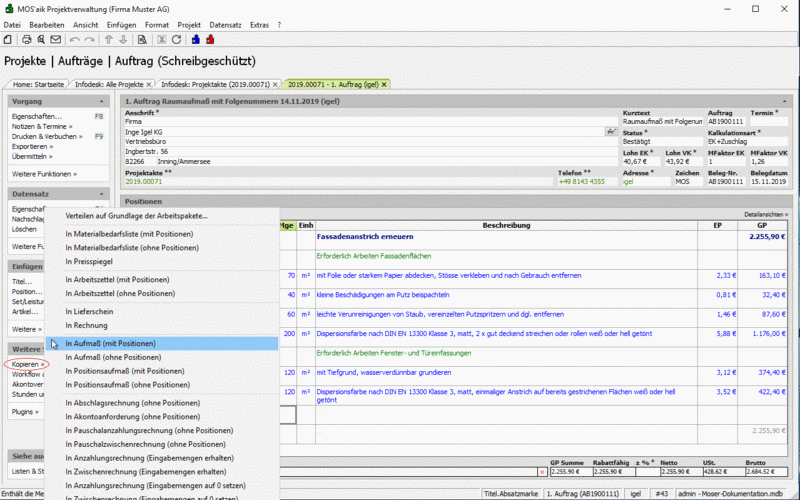Click the Beschreibung column header

[506, 225]
